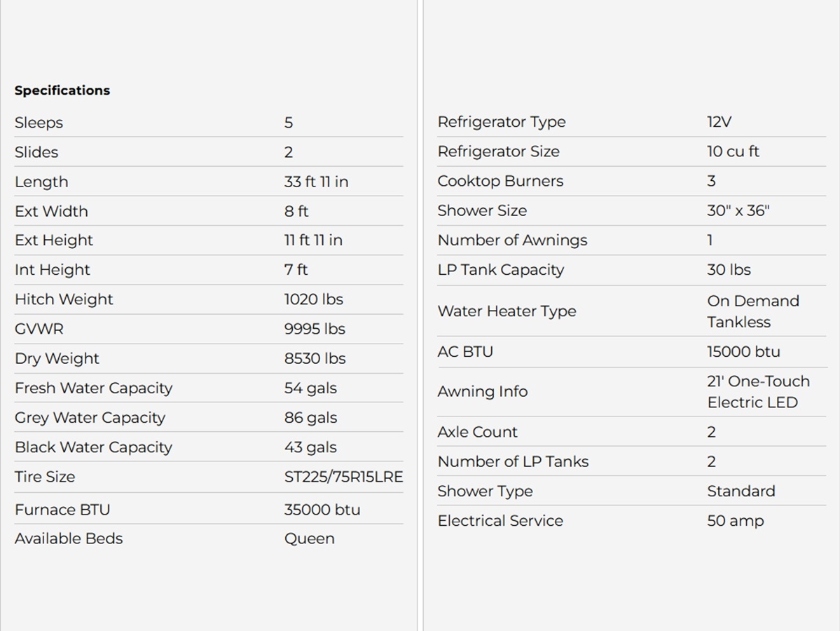Image resolution: width=840 pixels, height=631 pixels.
Task: Click the AC BTU value 15000 btu
Action: pyautogui.click(x=743, y=352)
